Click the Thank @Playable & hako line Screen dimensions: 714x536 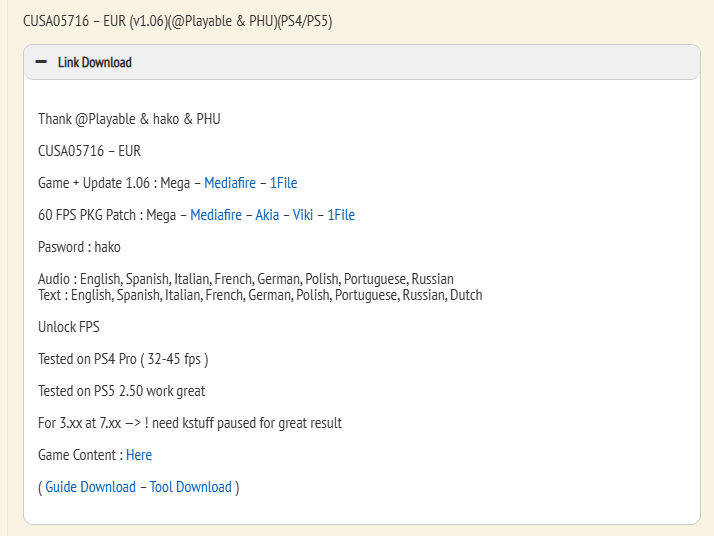tap(129, 119)
